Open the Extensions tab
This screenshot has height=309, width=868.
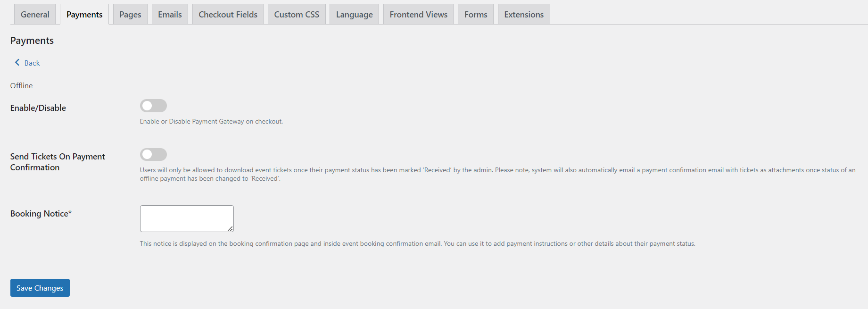[x=524, y=15]
